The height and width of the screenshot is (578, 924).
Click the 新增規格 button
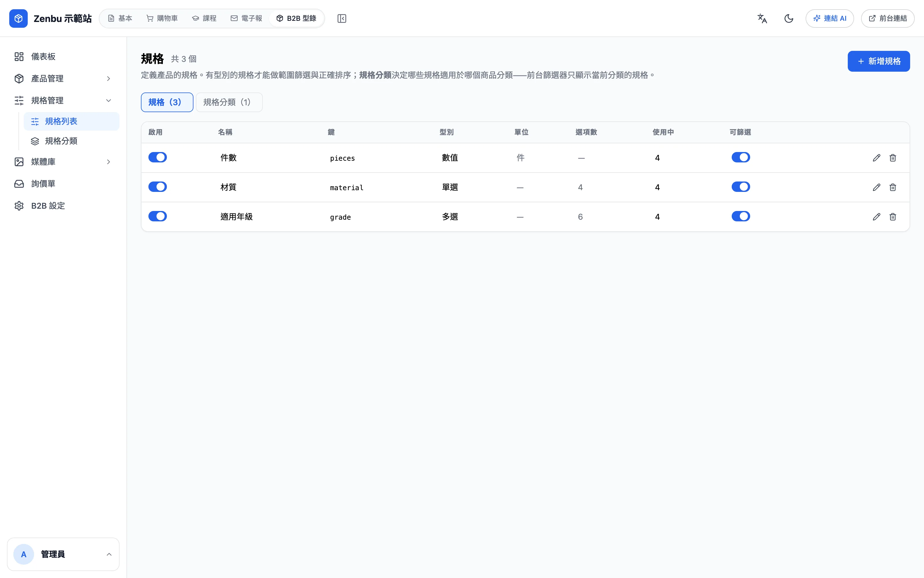click(879, 61)
